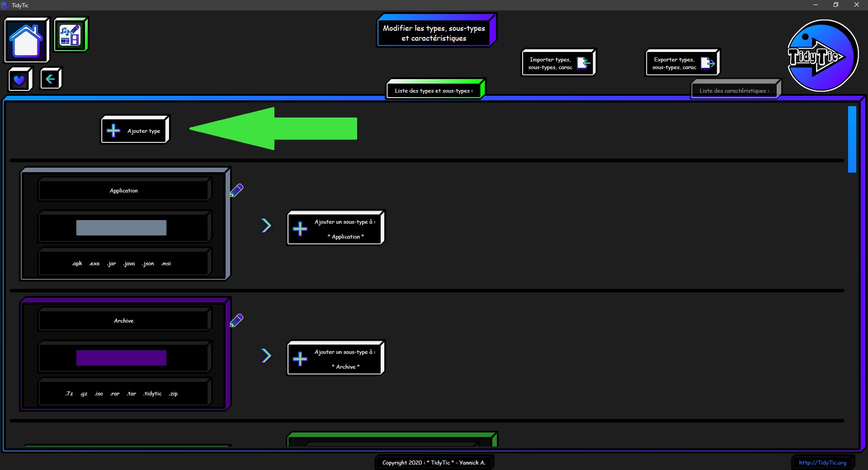
Task: Switch to Liste des types et sous-types tab
Action: point(435,89)
